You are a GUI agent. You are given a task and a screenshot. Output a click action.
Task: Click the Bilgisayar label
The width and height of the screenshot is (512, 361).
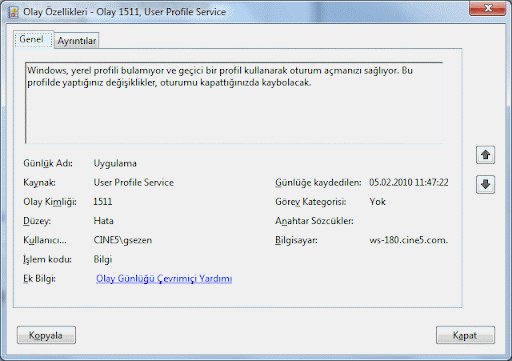(296, 240)
